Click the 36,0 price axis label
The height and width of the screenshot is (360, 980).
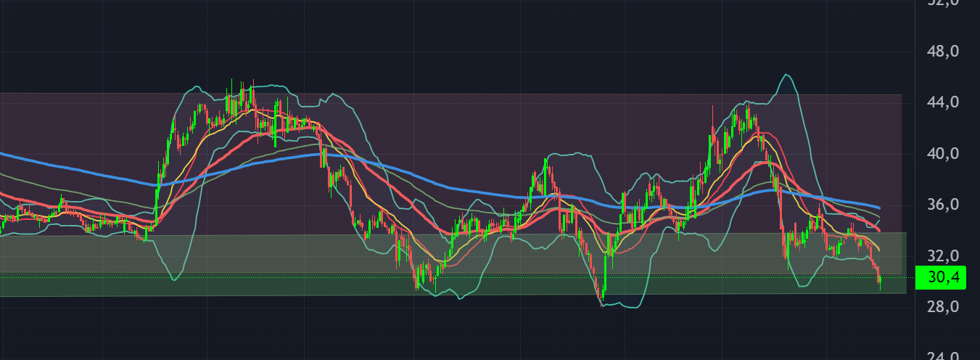click(x=945, y=205)
